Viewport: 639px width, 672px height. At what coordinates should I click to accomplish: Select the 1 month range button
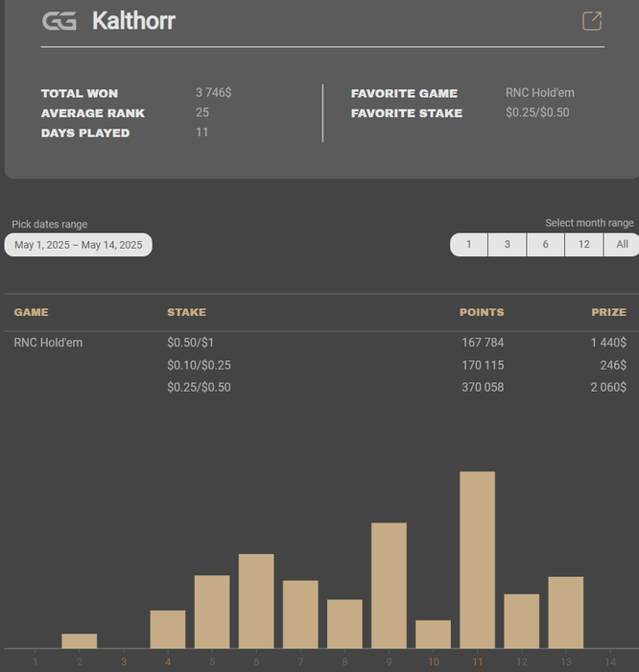pos(468,244)
